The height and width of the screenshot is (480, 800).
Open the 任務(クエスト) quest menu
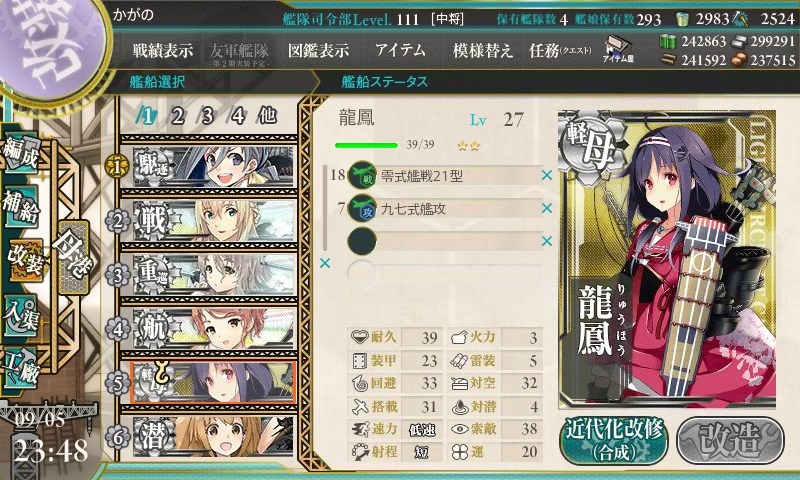click(x=560, y=50)
